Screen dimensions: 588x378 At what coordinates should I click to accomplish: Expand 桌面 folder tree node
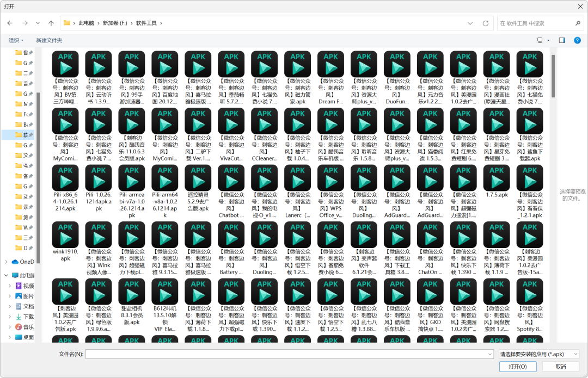pyautogui.click(x=9, y=337)
